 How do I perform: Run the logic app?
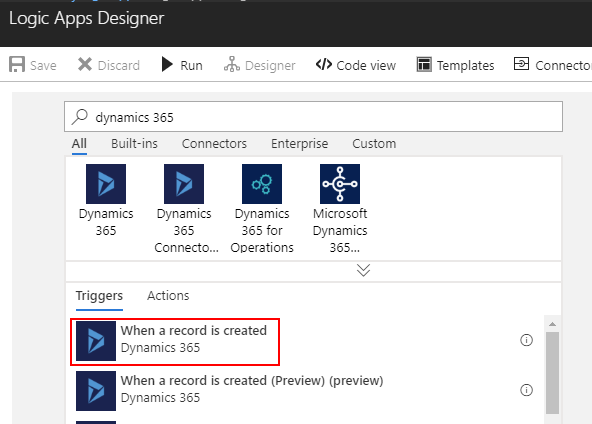point(182,65)
